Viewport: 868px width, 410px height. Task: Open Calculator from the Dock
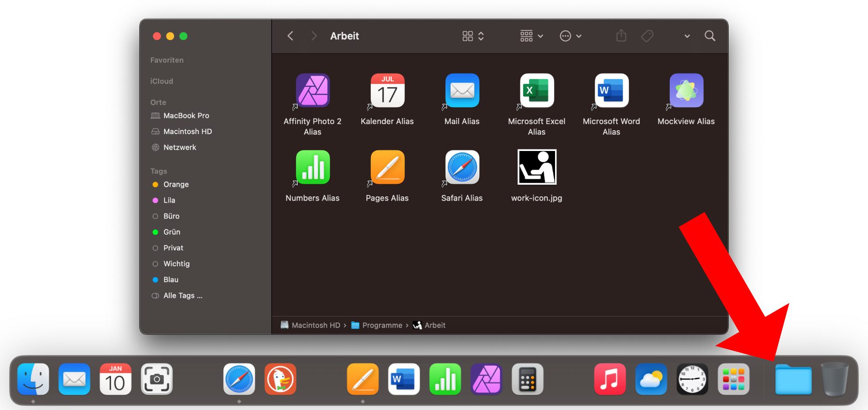click(528, 379)
